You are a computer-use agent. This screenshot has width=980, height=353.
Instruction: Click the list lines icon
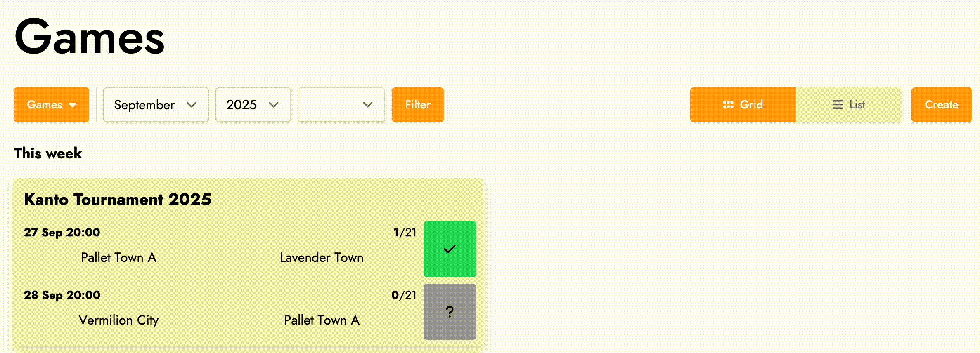837,105
